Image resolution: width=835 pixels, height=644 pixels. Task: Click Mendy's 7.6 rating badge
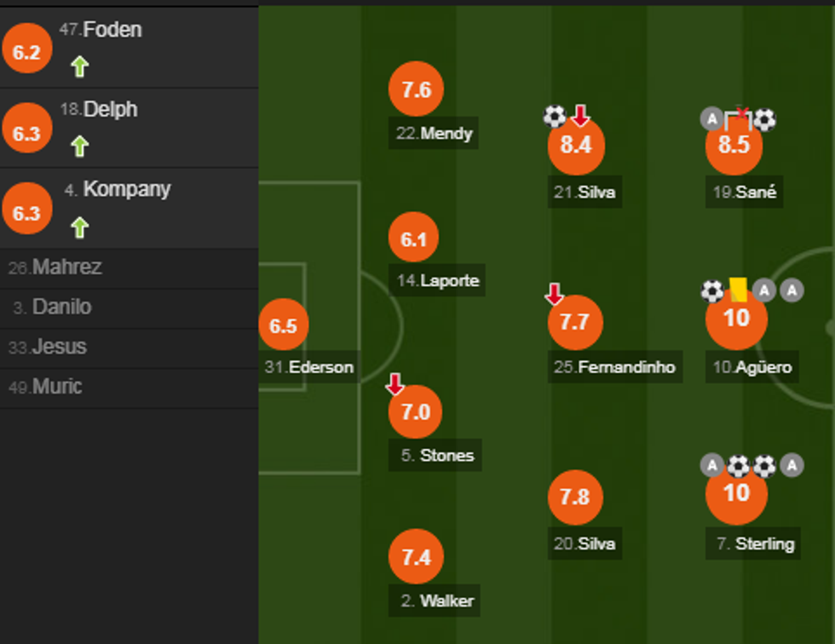(x=415, y=90)
